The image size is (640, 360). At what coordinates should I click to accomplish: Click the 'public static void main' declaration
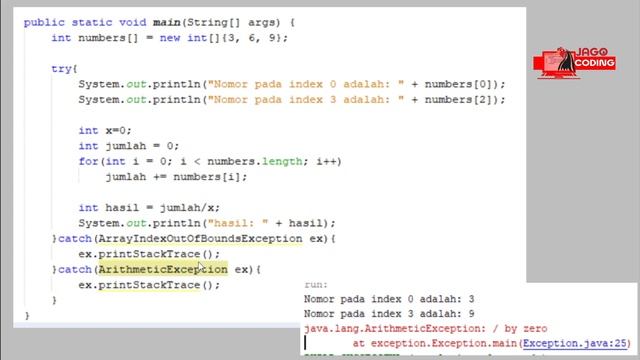pos(159,22)
